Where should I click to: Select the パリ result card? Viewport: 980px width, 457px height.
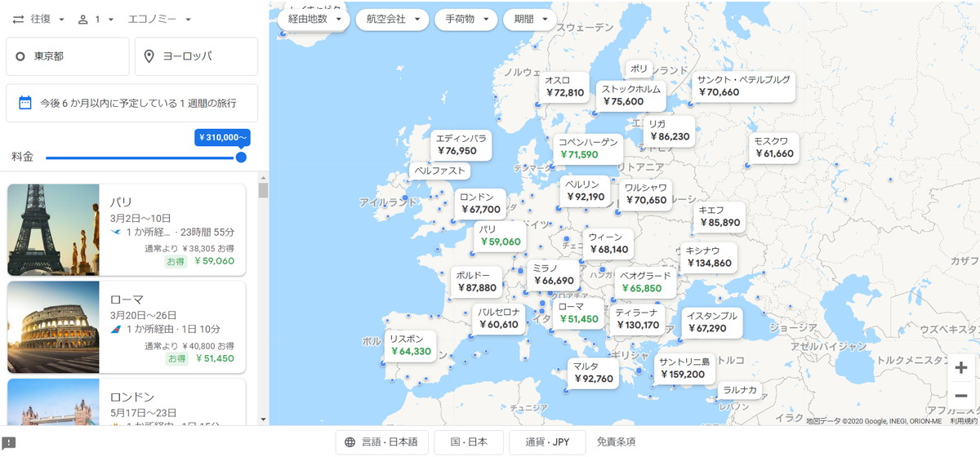(127, 230)
